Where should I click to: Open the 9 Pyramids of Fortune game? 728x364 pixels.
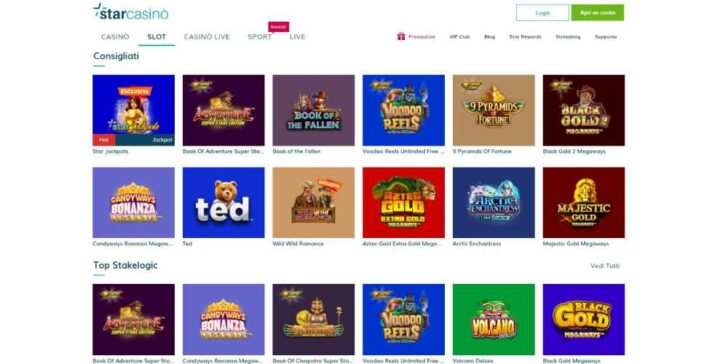click(494, 110)
